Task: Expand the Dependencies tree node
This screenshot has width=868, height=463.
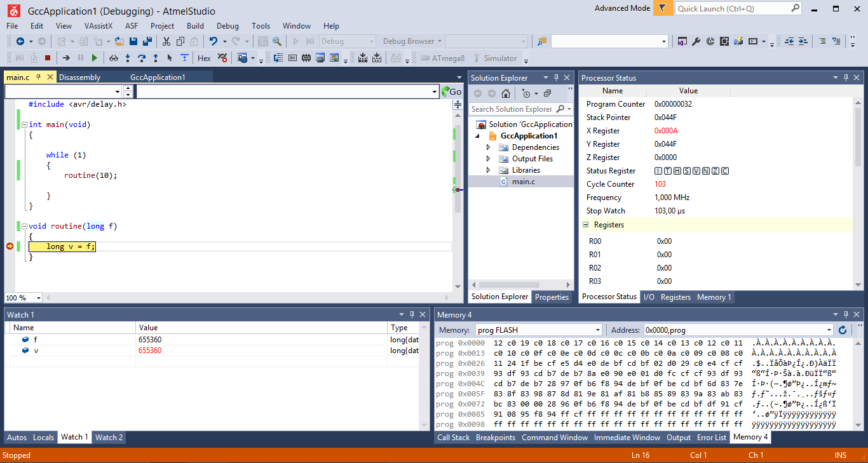Action: [x=488, y=147]
